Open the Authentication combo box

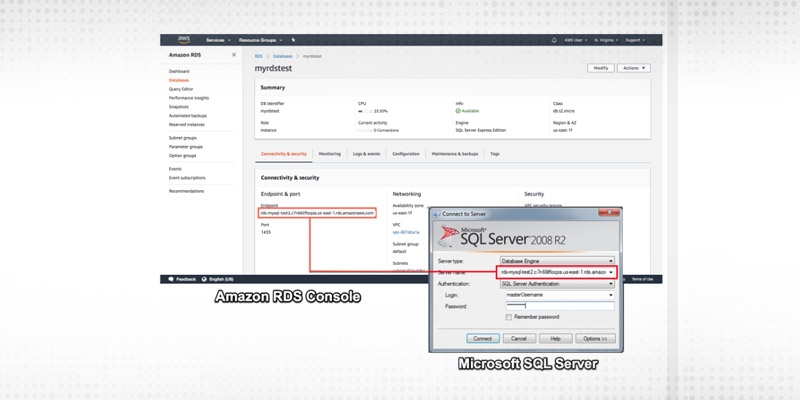(610, 283)
